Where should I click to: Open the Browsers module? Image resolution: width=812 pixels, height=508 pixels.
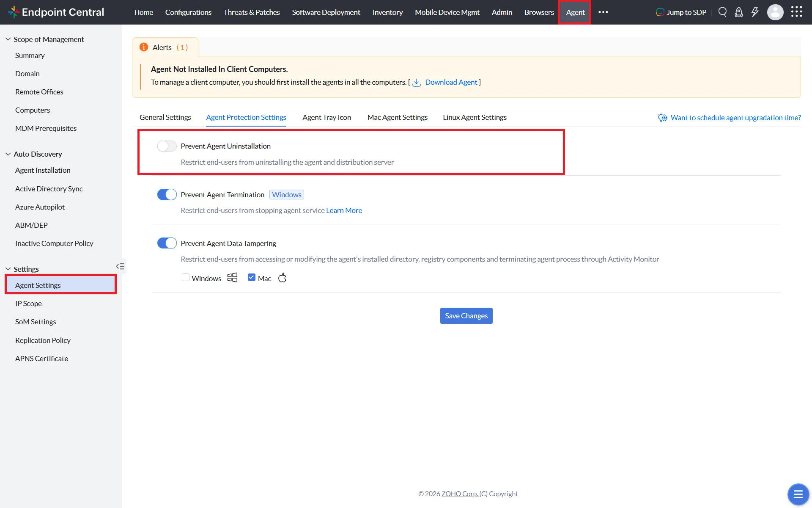point(539,12)
